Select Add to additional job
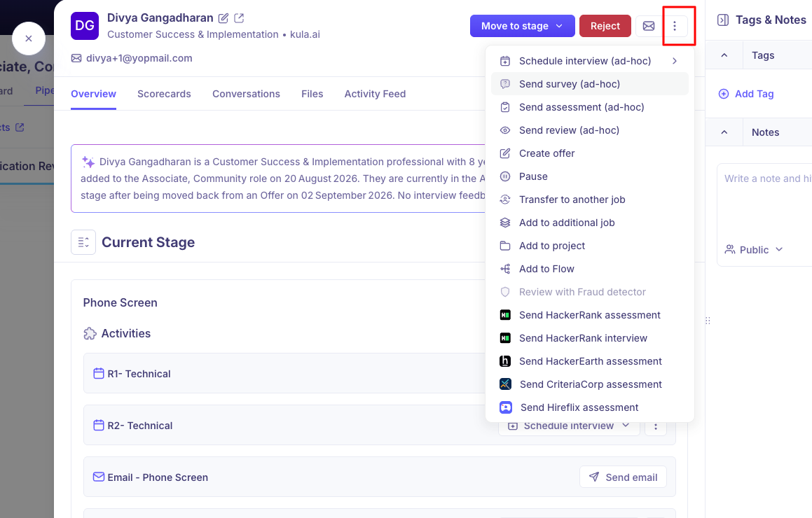Viewport: 812px width, 518px height. point(589,223)
